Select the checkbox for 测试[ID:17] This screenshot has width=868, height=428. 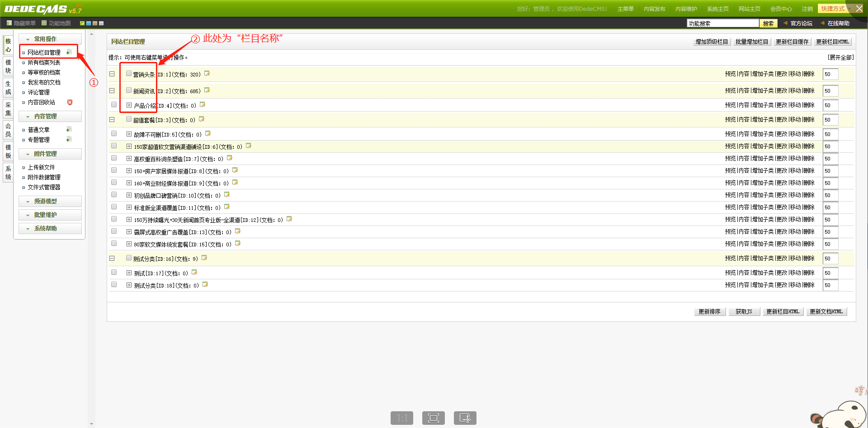coord(114,273)
